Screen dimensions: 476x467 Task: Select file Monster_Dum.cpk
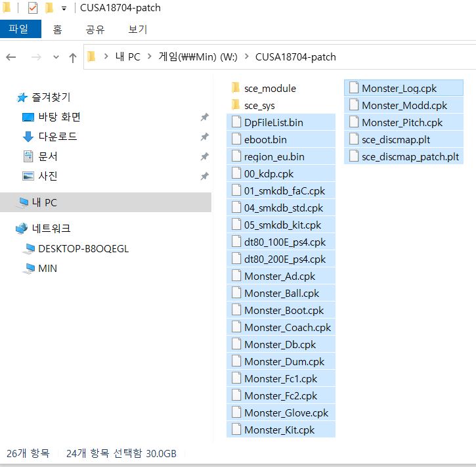[281, 361]
